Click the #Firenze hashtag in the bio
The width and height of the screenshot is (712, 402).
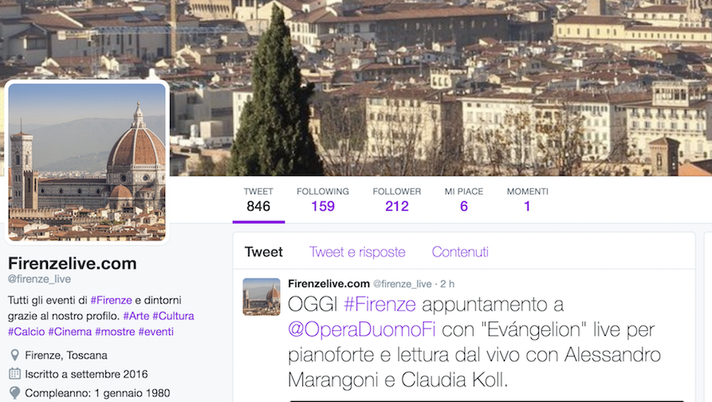111,300
